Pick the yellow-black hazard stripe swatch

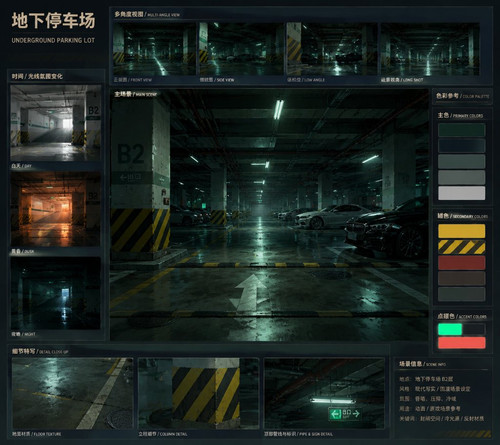[x=462, y=247]
